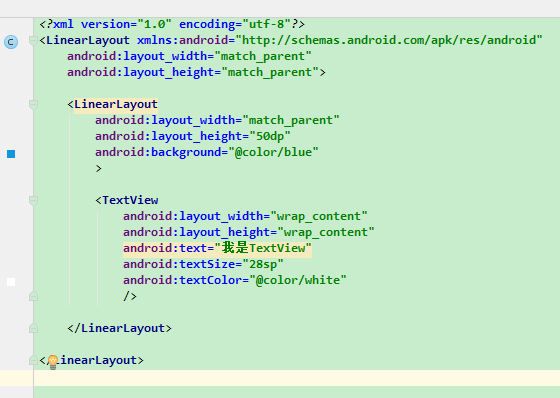
Task: Click the lone '>' closing the nested LinearLayout tag
Action: [x=99, y=168]
